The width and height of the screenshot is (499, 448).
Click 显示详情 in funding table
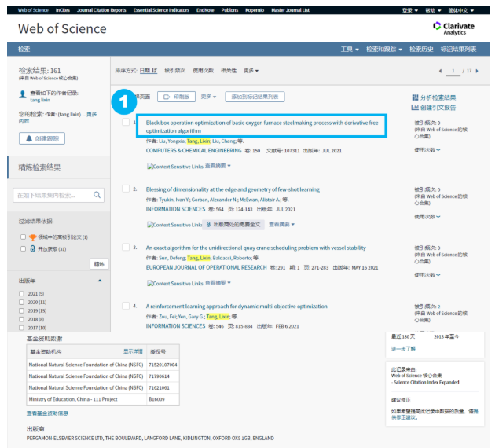coord(133,351)
